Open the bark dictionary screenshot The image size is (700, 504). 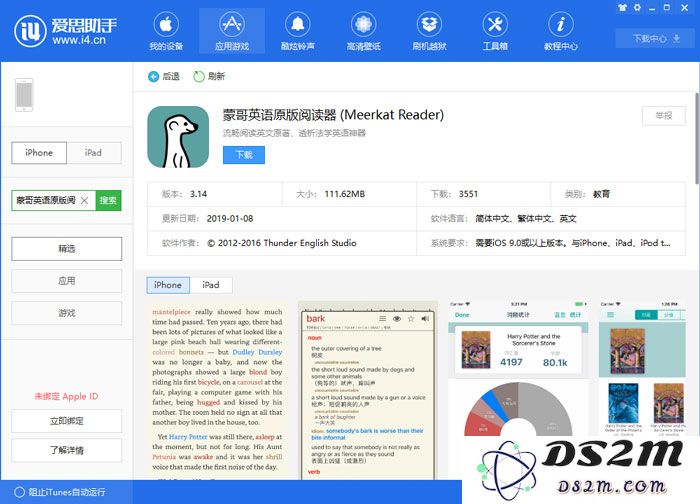tap(368, 391)
